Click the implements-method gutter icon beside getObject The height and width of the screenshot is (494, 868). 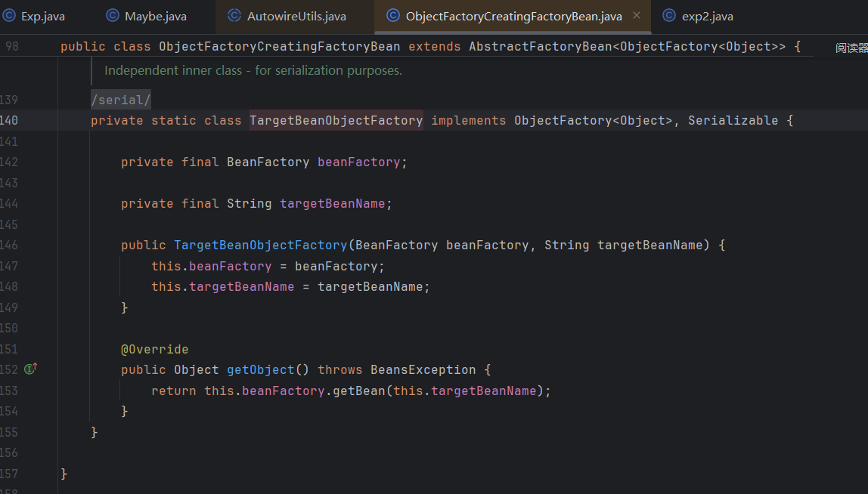[x=30, y=369]
